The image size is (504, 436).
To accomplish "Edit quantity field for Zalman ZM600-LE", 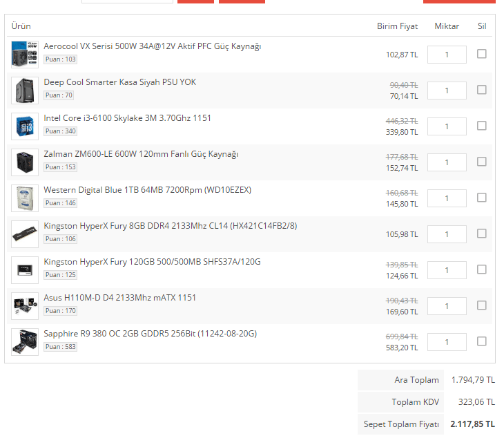I will coord(447,162).
